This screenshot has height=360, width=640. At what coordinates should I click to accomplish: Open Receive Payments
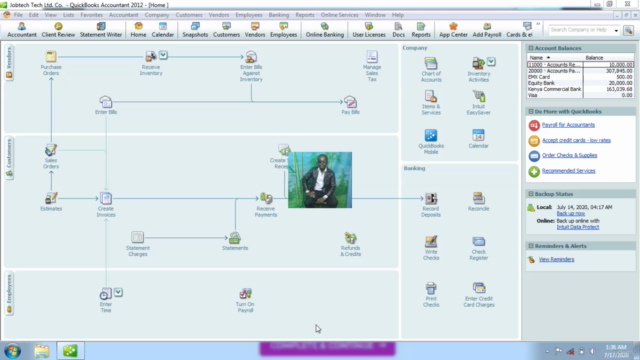click(266, 198)
